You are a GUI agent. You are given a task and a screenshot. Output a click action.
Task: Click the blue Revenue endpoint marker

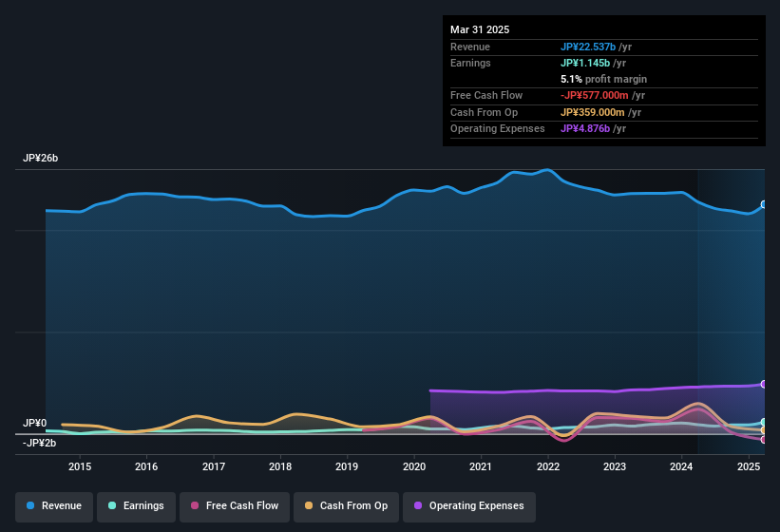(764, 204)
